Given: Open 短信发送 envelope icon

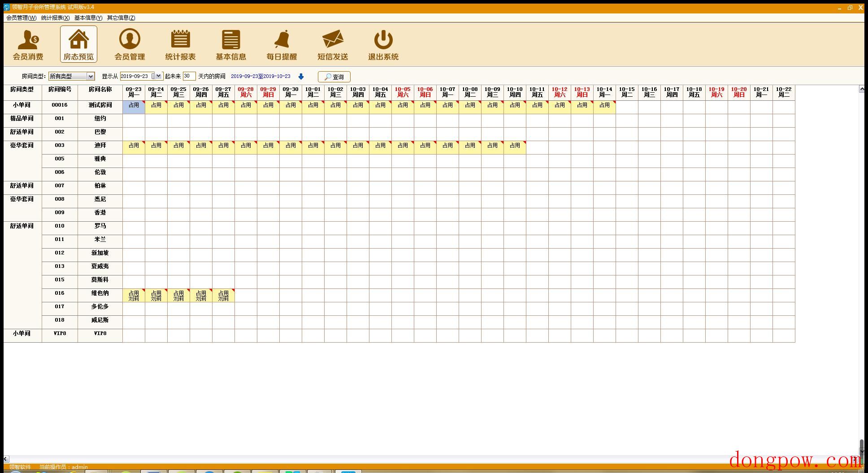Looking at the screenshot, I should 333,44.
